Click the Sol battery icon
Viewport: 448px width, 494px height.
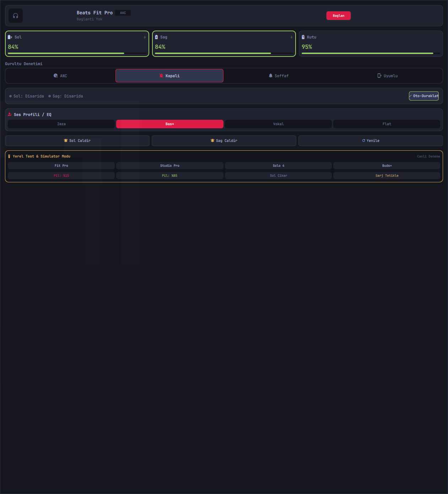(x=10, y=37)
